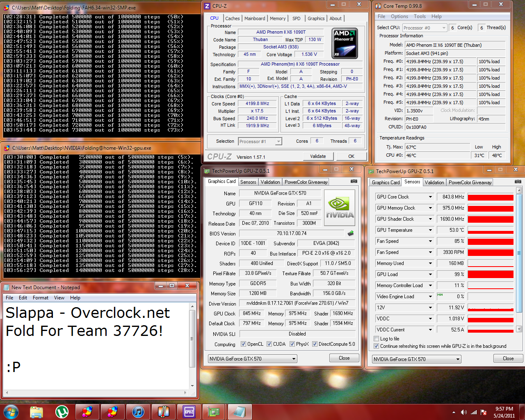The image size is (525, 420).
Task: Open the Windows Start menu orb
Action: [11, 411]
